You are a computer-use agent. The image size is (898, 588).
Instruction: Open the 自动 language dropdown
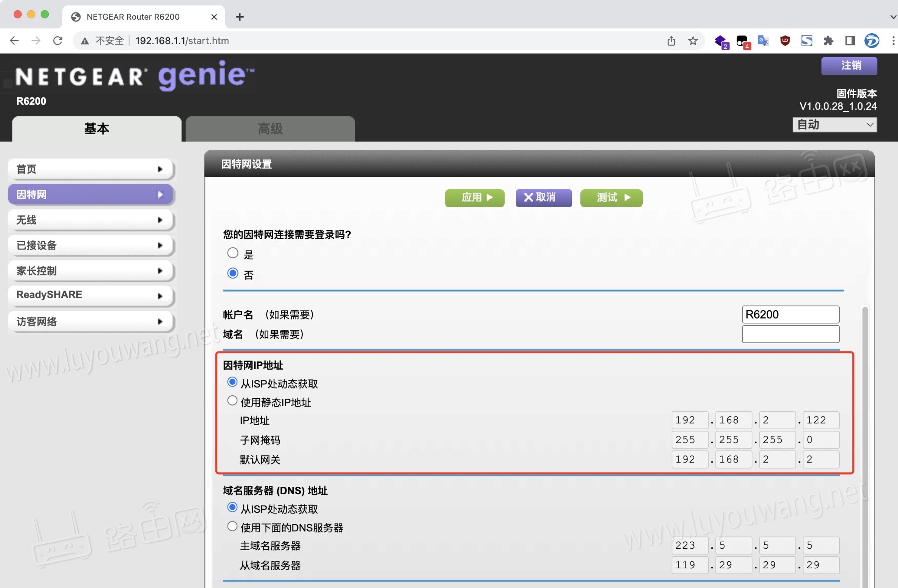pyautogui.click(x=835, y=124)
